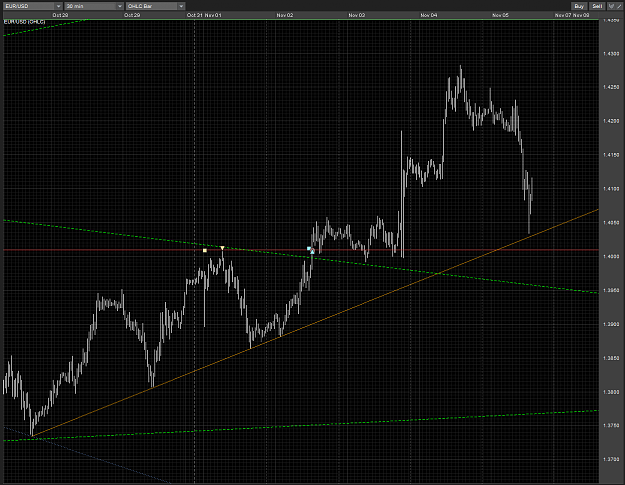Viewport: 625px width, 485px height.
Task: Click the 1.4200 price axis label
Action: (x=611, y=121)
